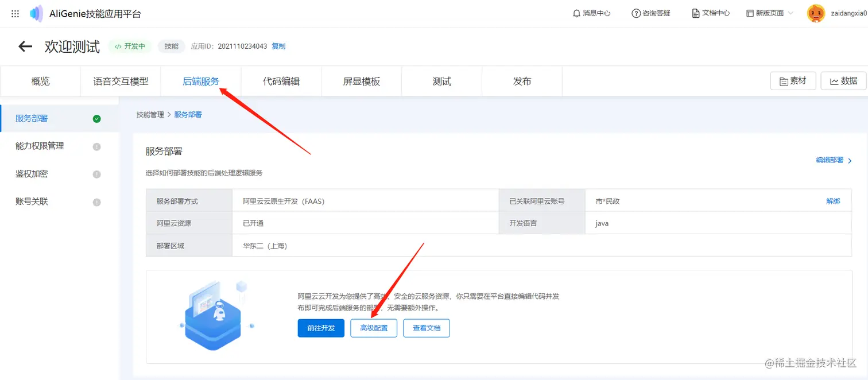Open 咨询答疑 help icon
This screenshot has height=380, width=868.
point(651,13)
